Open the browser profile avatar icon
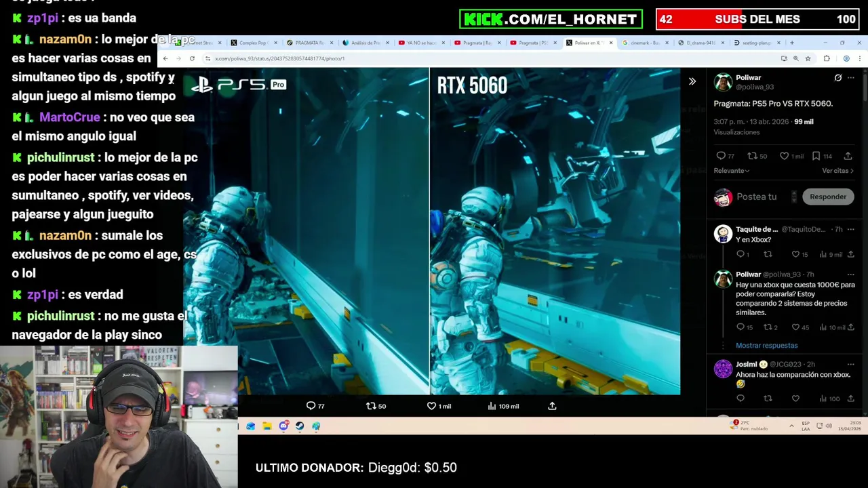868x488 pixels. [846, 58]
